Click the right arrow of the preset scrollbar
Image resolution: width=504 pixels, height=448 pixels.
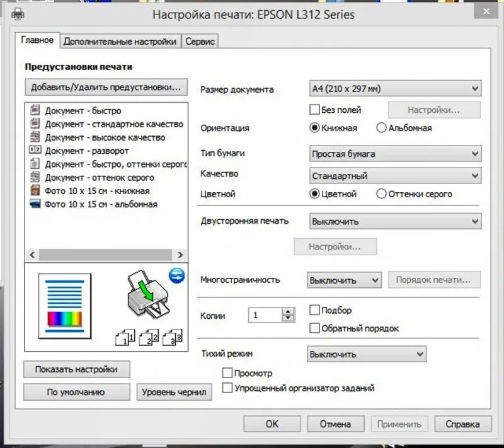180,255
